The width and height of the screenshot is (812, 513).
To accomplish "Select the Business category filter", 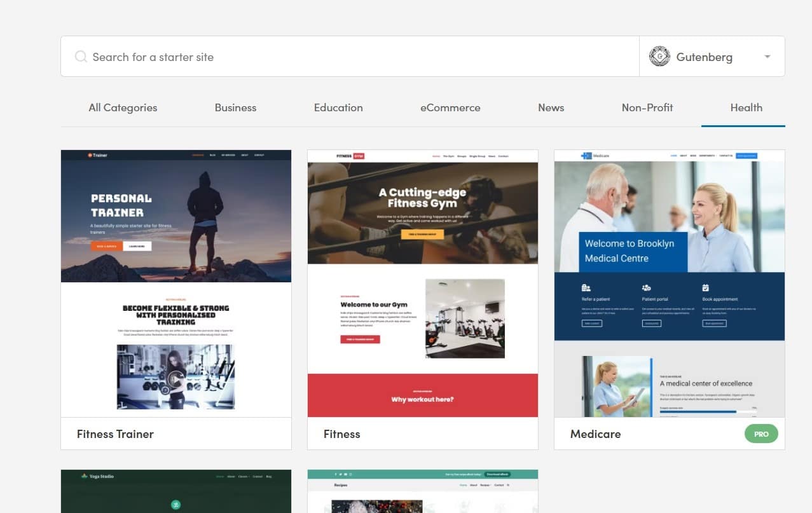I will click(235, 107).
